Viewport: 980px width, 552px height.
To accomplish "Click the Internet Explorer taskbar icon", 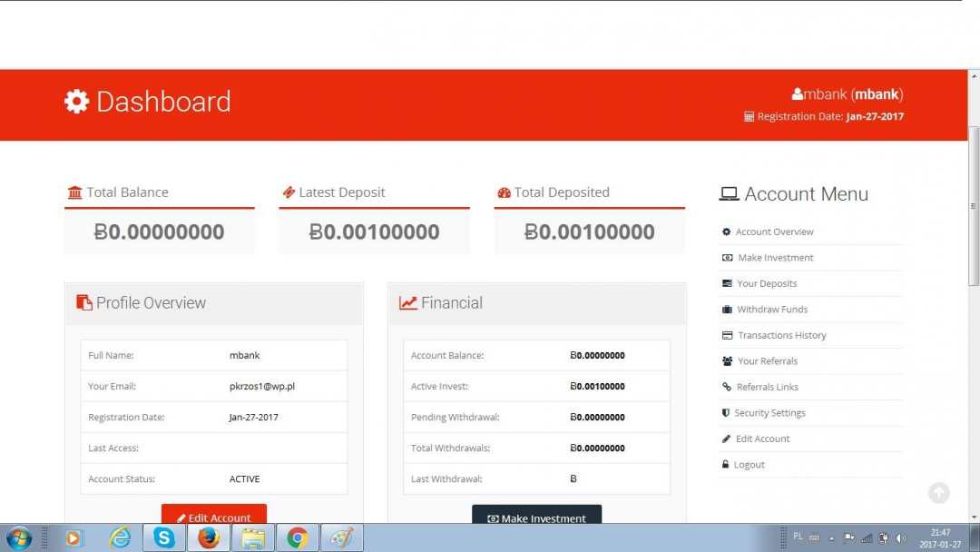I will coord(120,538).
